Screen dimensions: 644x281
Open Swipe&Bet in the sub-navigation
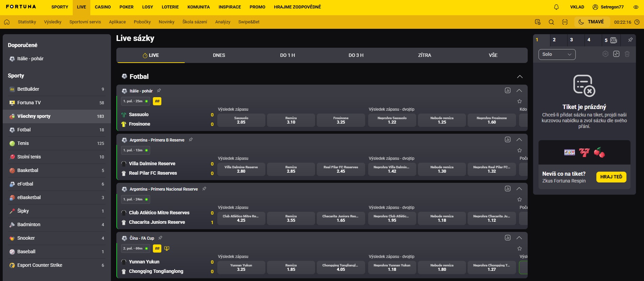click(x=249, y=22)
